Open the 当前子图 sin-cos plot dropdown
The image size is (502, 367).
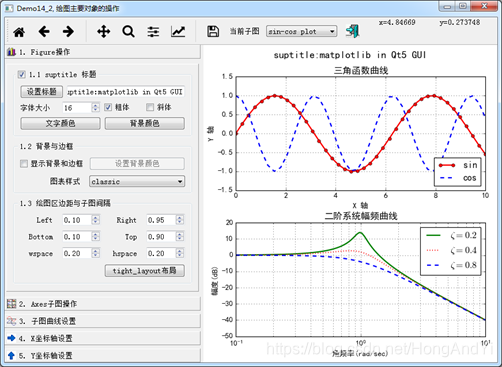click(301, 31)
